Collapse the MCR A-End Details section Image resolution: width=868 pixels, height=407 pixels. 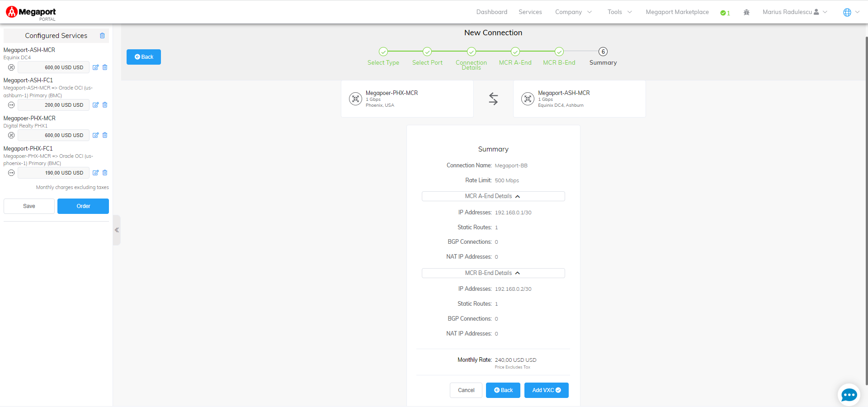[x=493, y=196]
